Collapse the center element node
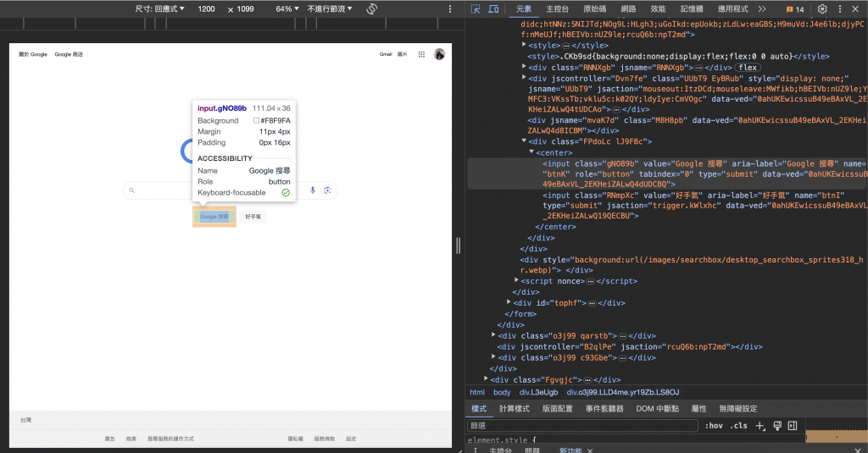Image resolution: width=868 pixels, height=453 pixels. (531, 152)
